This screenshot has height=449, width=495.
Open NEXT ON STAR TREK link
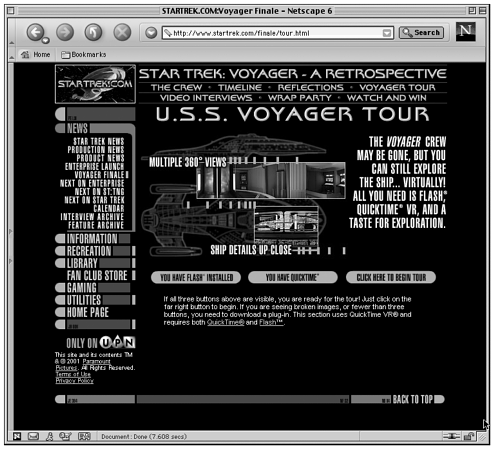[x=94, y=200]
